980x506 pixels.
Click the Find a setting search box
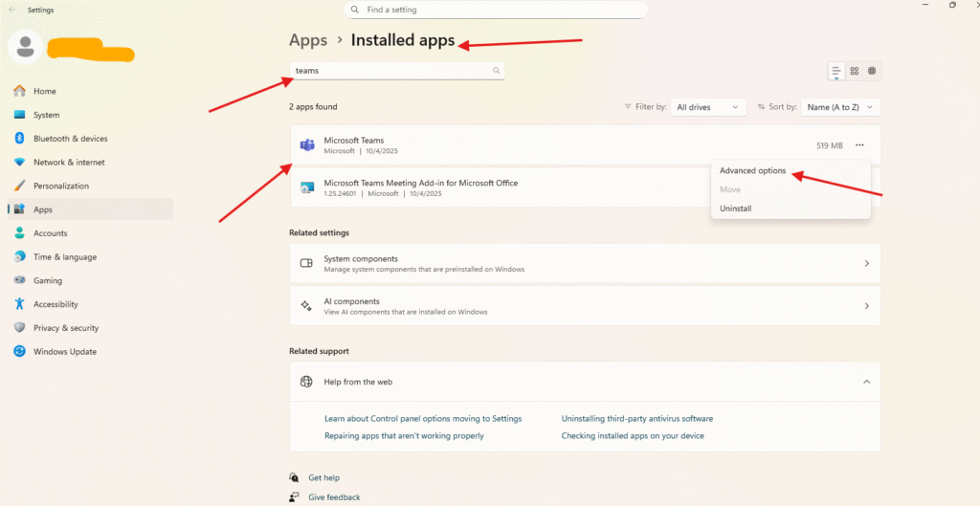(496, 10)
